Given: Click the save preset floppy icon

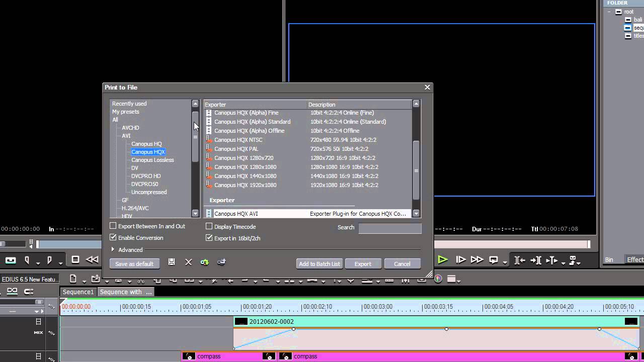Looking at the screenshot, I should click(172, 262).
